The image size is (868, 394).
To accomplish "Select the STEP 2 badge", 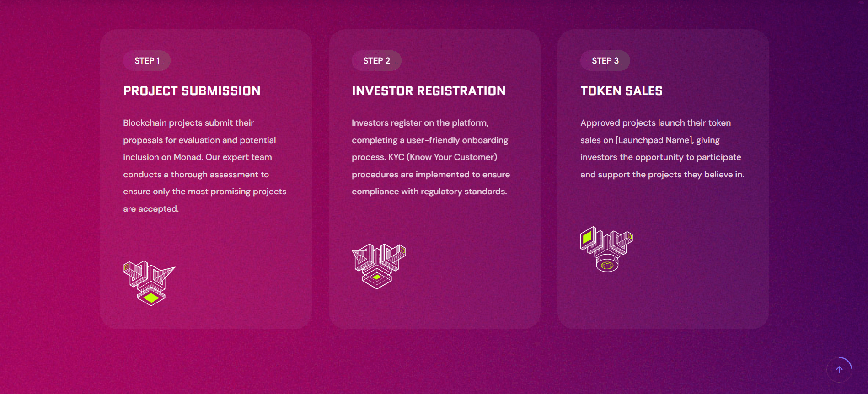I will [376, 61].
